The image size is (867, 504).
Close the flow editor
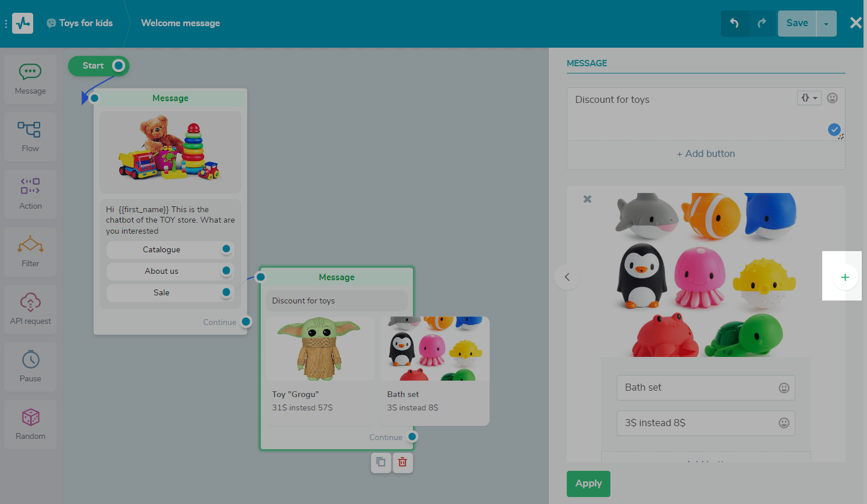[856, 23]
